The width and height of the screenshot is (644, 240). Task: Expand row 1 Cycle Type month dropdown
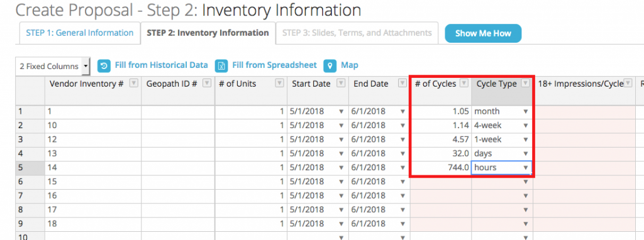tap(526, 112)
